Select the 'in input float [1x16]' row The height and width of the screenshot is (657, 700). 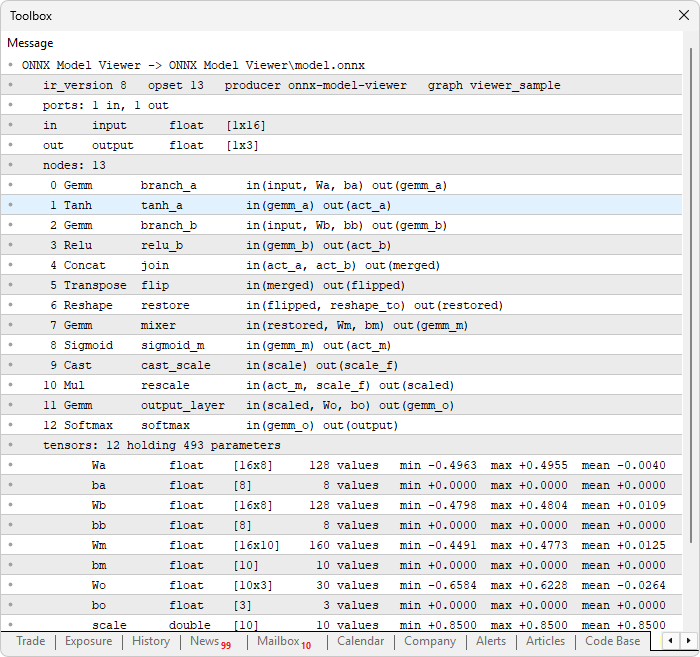(x=341, y=125)
